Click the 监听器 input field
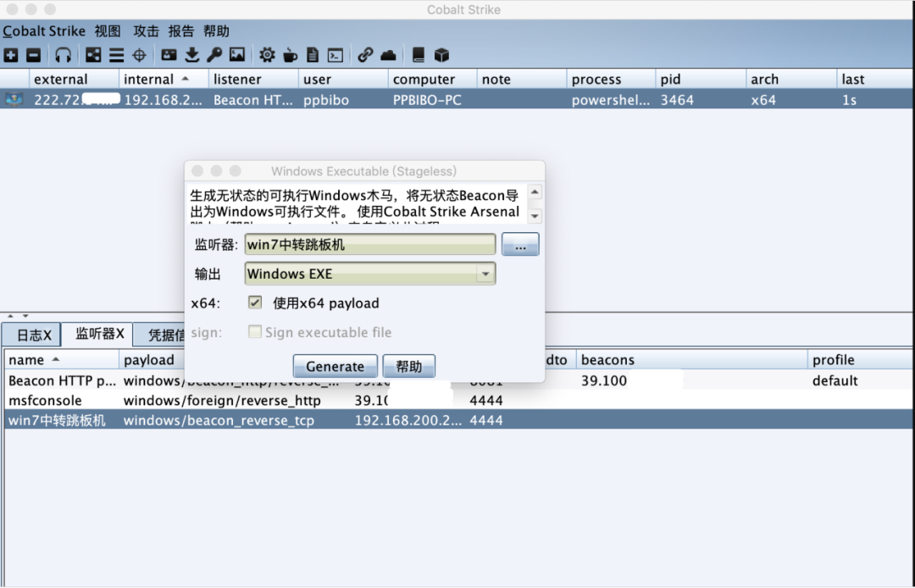The image size is (915, 588). coord(370,244)
